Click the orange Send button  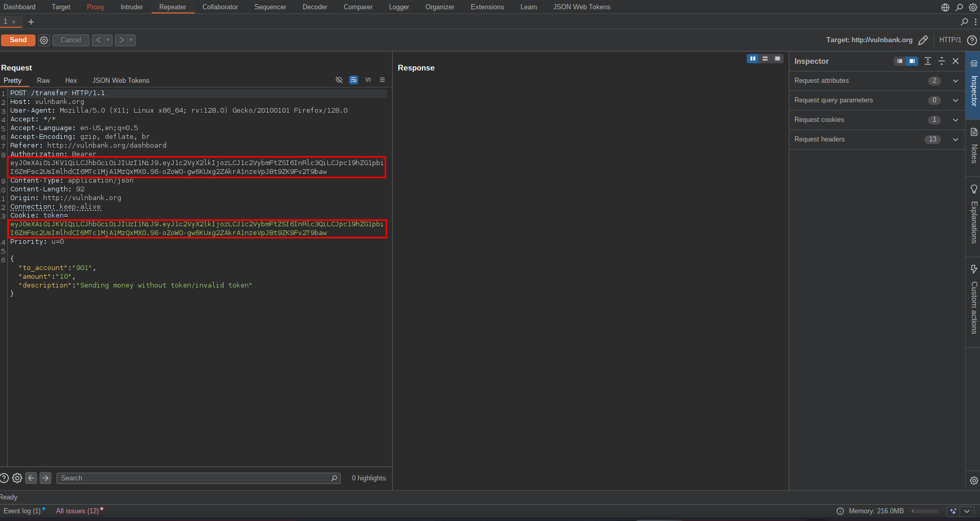click(x=18, y=40)
